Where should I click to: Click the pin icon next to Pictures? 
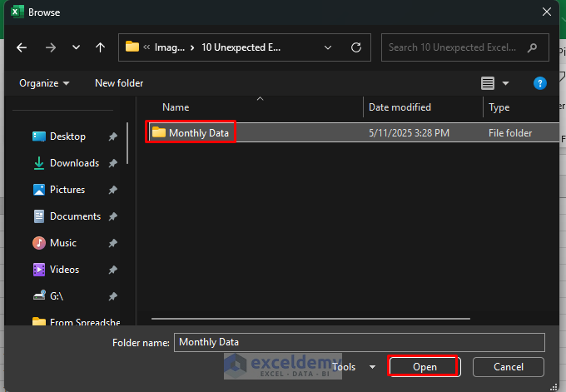[x=113, y=190]
